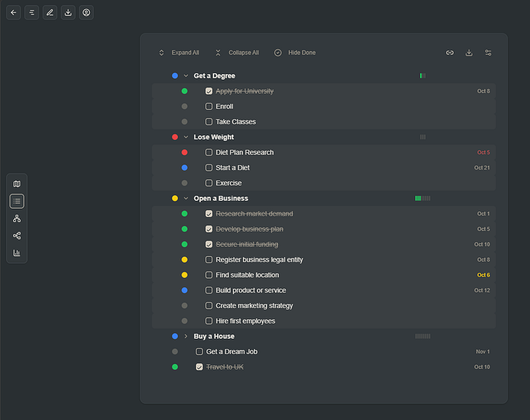Click gray status dot for Get a Dream Job
Image resolution: width=530 pixels, height=420 pixels.
click(175, 351)
